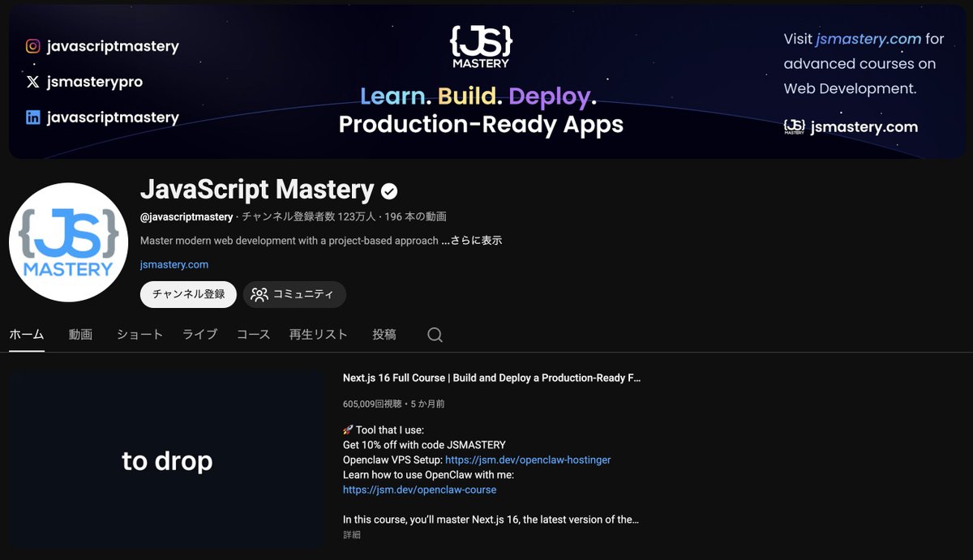Select the ホーム tab
The image size is (973, 560).
pyautogui.click(x=27, y=334)
